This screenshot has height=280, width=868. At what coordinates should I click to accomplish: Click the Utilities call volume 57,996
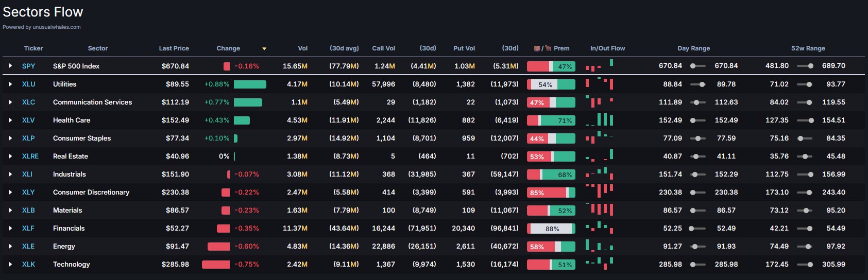(384, 84)
